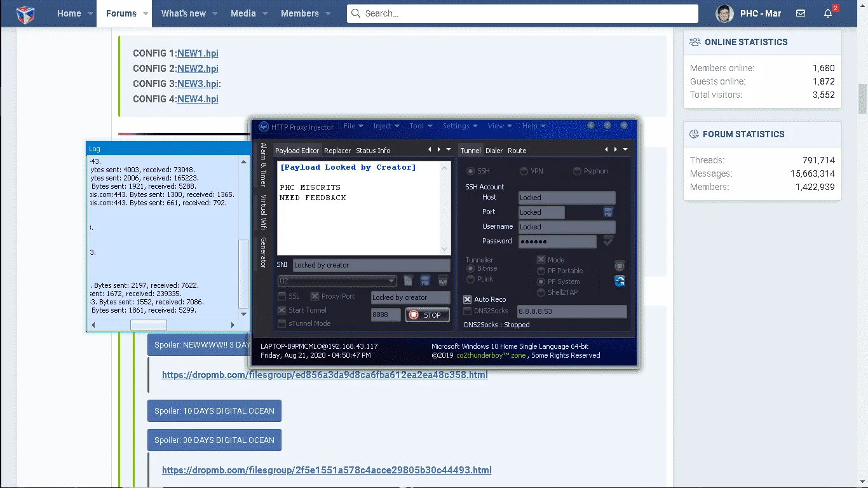Click save floppy icon beside U2 dropdown
This screenshot has height=488, width=868.
pos(425,280)
